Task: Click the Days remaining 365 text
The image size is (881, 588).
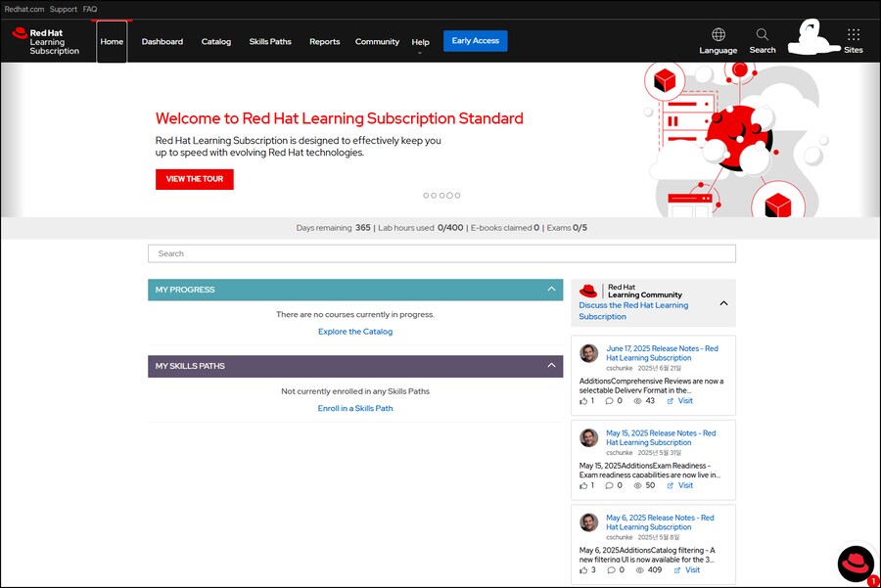Action: (333, 227)
